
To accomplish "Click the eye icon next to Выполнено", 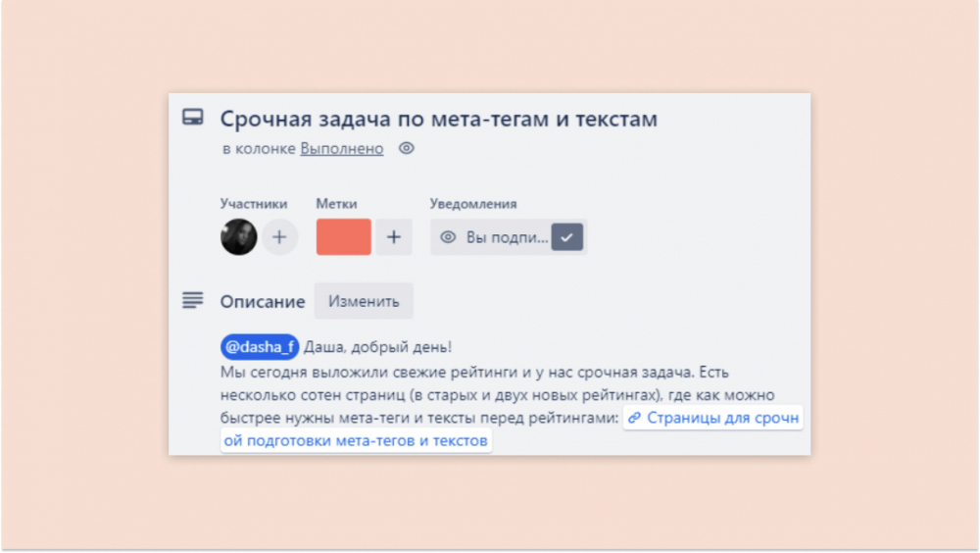I will (x=407, y=148).
